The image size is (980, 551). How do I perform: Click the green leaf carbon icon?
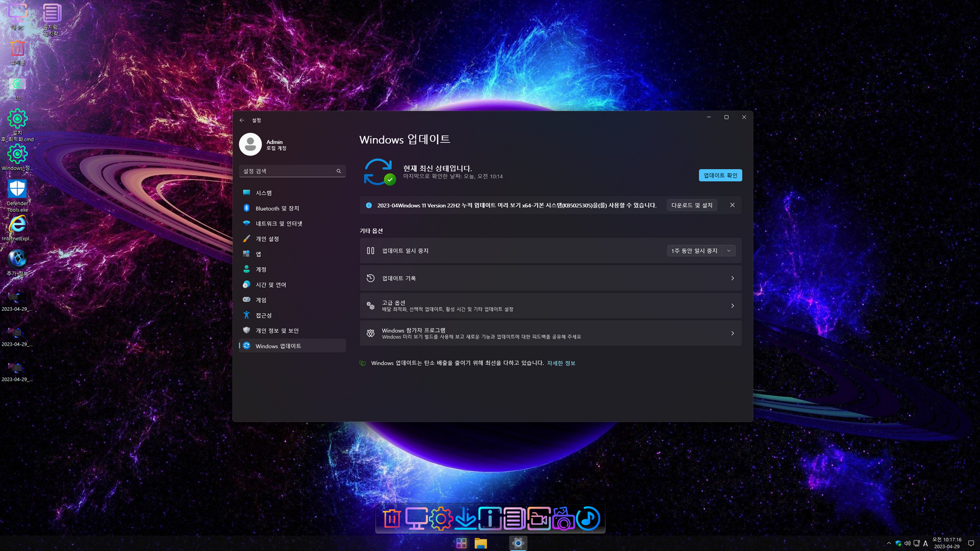(x=363, y=363)
